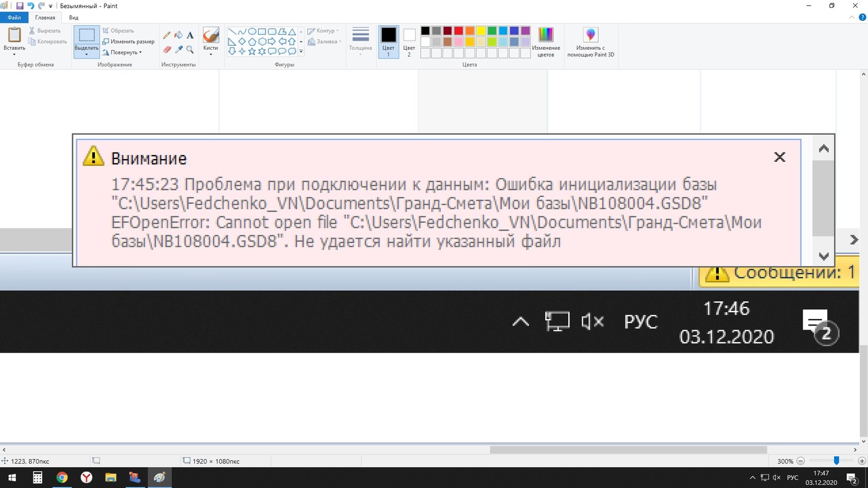Zoom in with the plus button

click(862, 461)
